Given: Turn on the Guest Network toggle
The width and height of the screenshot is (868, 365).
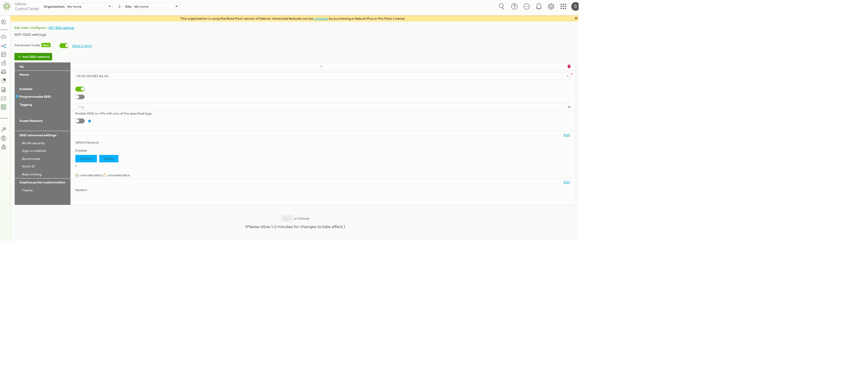Looking at the screenshot, I should click(x=80, y=121).
